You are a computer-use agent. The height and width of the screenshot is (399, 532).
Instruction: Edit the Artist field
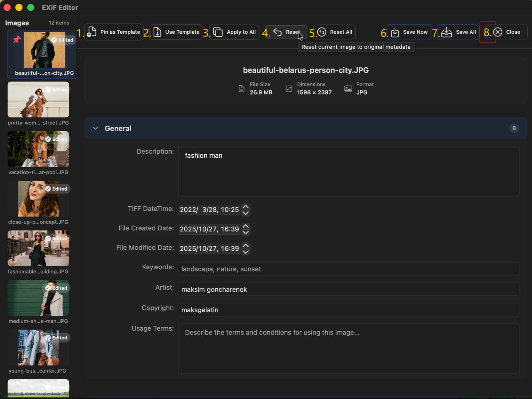[348, 290]
